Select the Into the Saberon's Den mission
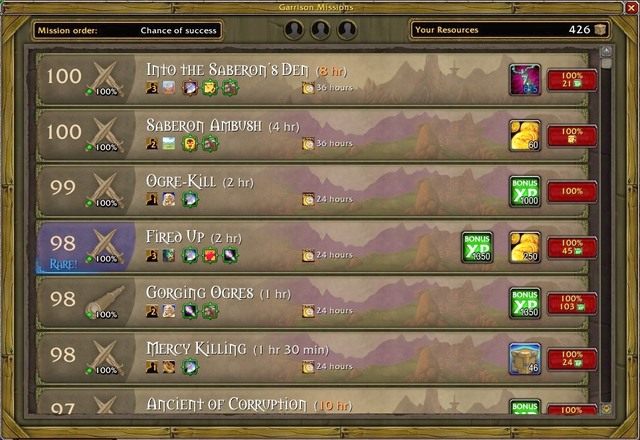Viewport: 640px width, 440px height. tap(312, 80)
